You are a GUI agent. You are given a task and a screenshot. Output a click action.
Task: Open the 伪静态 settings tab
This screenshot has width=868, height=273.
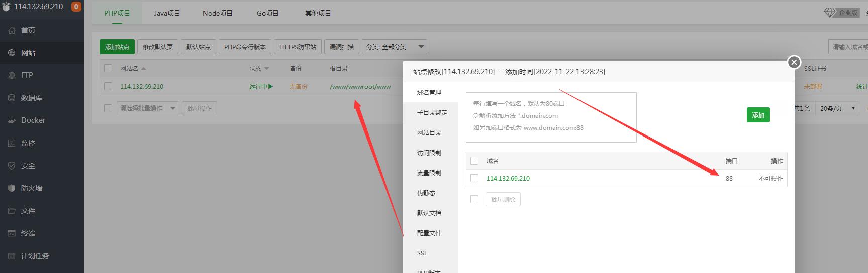426,193
